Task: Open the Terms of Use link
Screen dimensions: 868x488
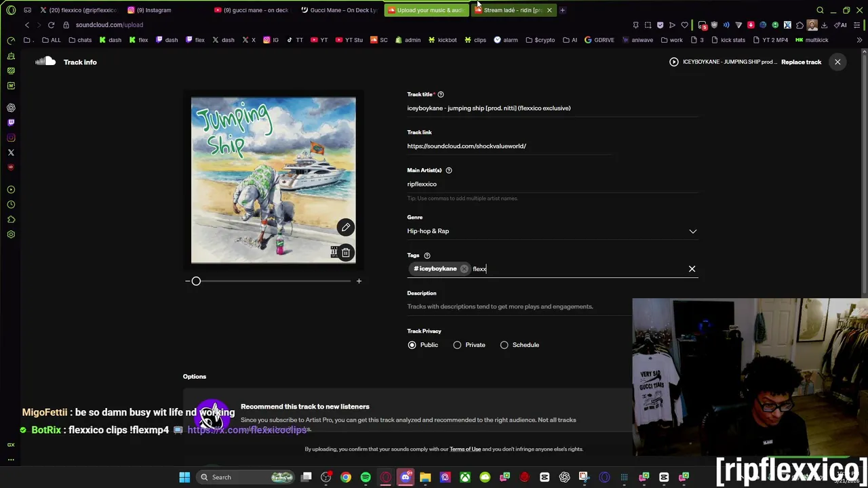Action: (465, 449)
